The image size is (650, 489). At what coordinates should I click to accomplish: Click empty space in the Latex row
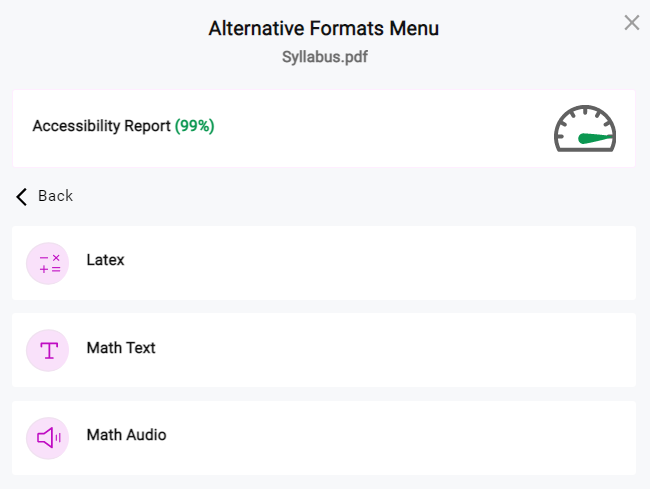(x=373, y=263)
